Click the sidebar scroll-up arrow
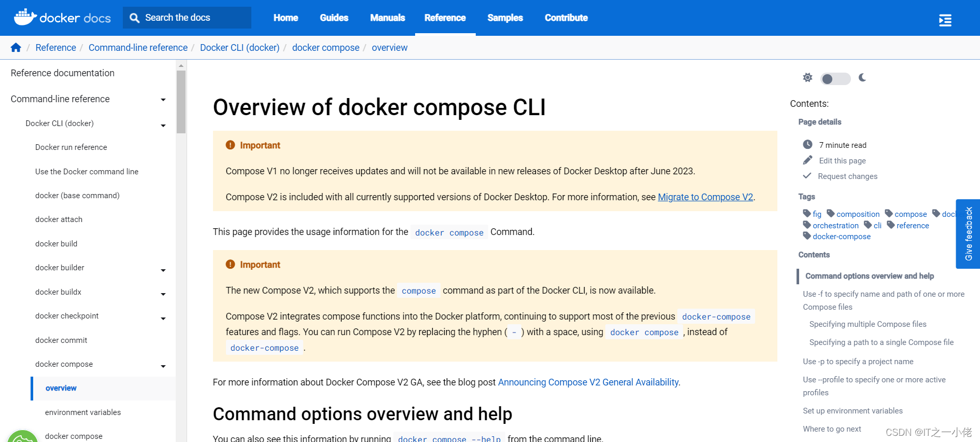 (x=181, y=65)
